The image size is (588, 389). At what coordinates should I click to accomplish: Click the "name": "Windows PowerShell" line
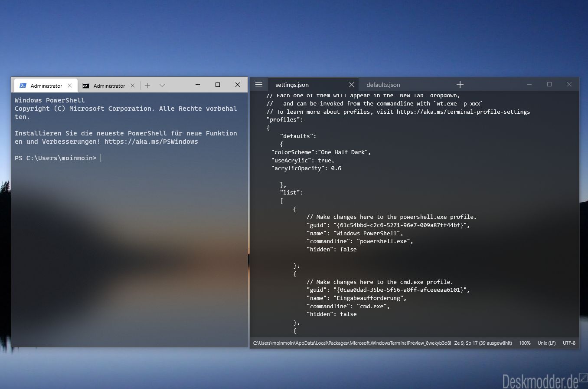(x=355, y=234)
